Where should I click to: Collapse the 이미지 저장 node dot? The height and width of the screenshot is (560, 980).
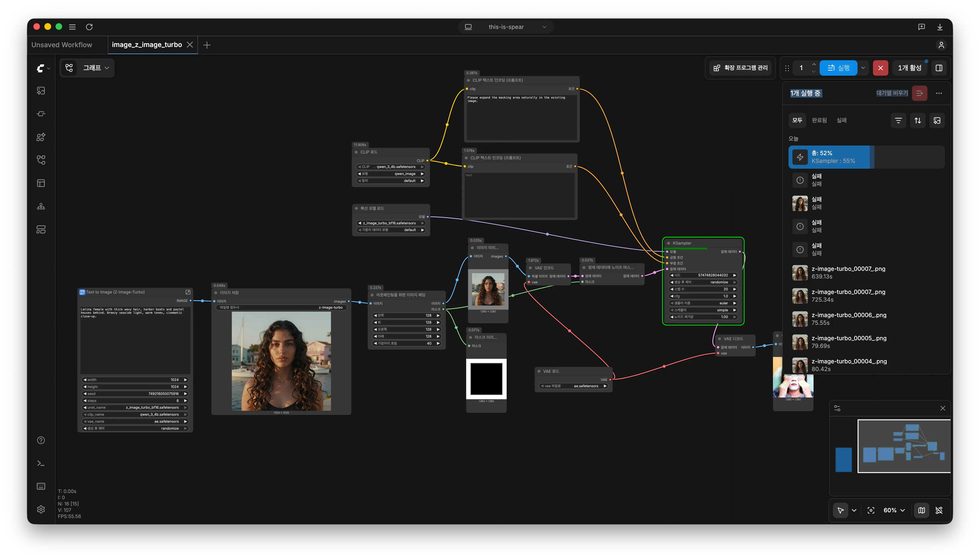coord(216,293)
